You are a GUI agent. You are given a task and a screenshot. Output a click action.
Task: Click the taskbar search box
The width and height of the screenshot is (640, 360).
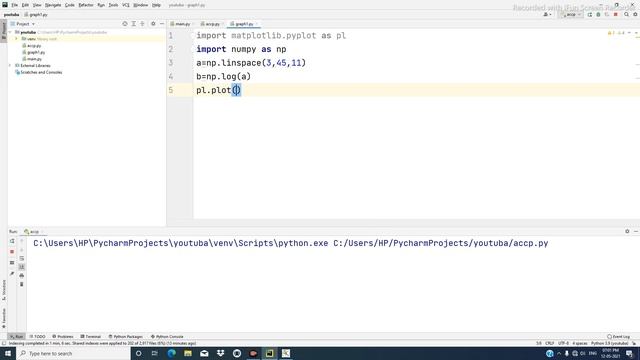[x=73, y=353]
